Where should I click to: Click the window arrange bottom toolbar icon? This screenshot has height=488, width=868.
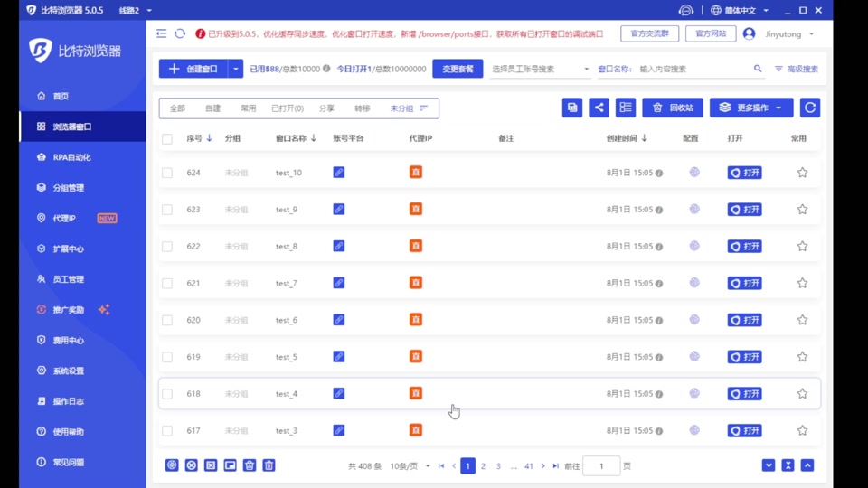click(231, 465)
